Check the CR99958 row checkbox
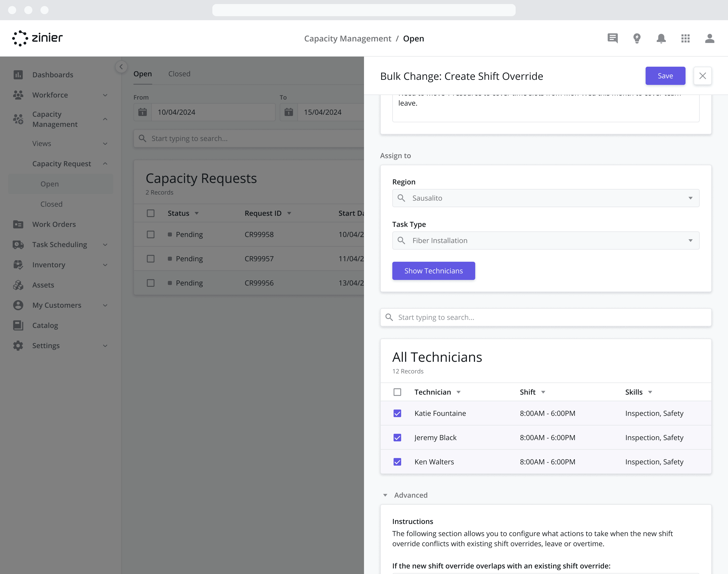 tap(151, 234)
